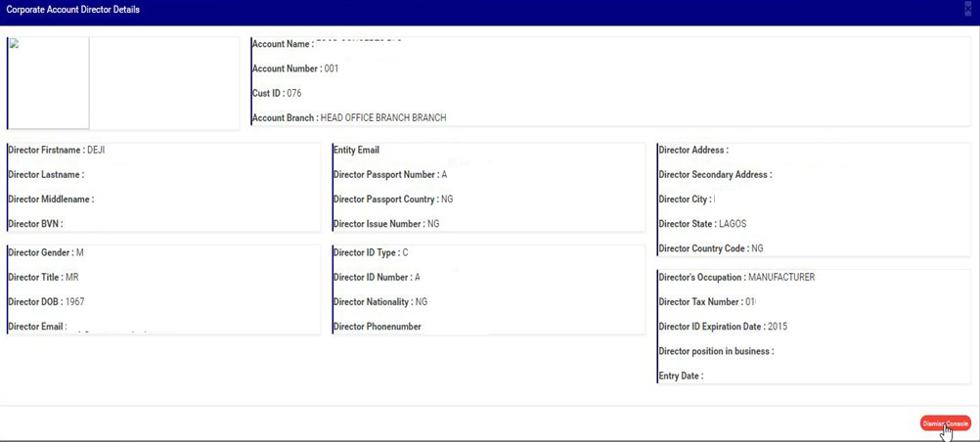Click the Entry Date label

click(x=681, y=376)
